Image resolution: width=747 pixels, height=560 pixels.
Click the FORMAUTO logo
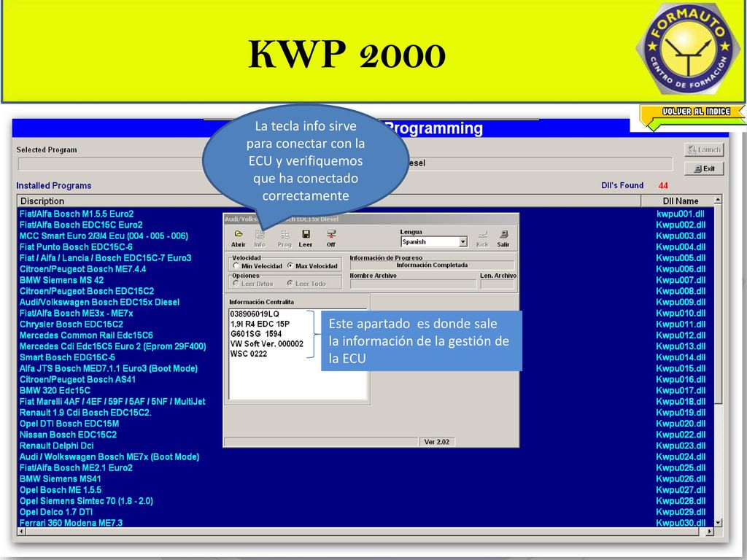tap(688, 49)
